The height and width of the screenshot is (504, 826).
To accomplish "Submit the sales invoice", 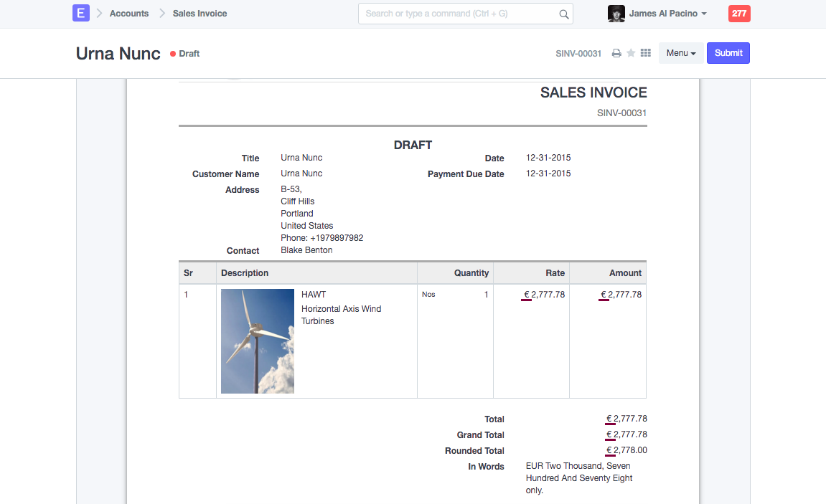I will pyautogui.click(x=728, y=53).
